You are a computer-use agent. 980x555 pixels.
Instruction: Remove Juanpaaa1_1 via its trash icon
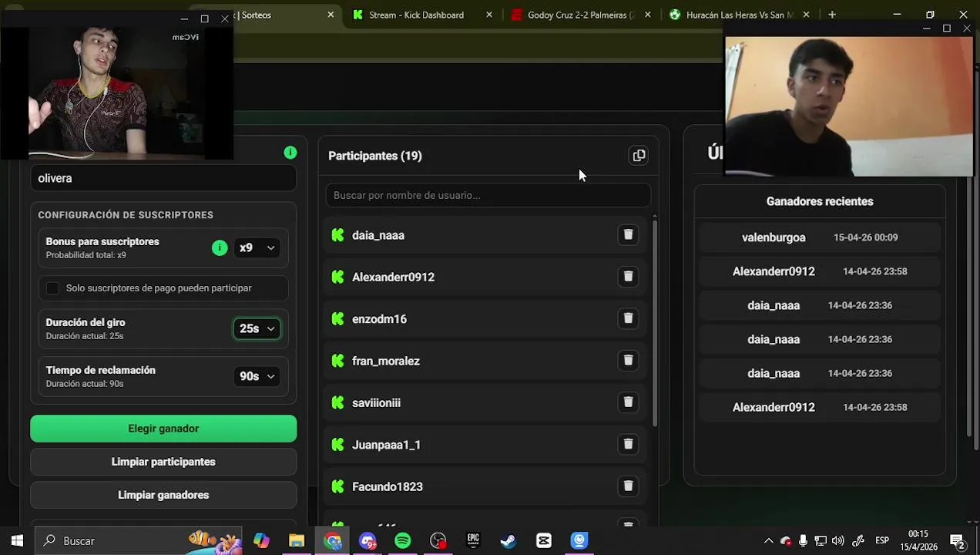point(628,444)
